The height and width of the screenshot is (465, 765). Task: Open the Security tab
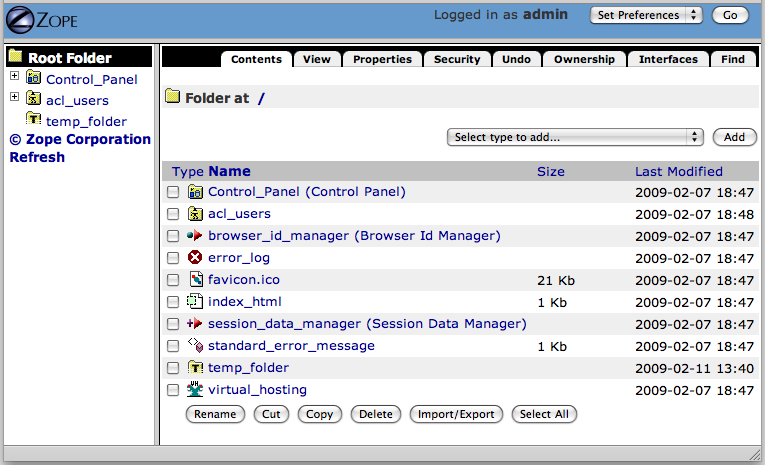[x=457, y=59]
